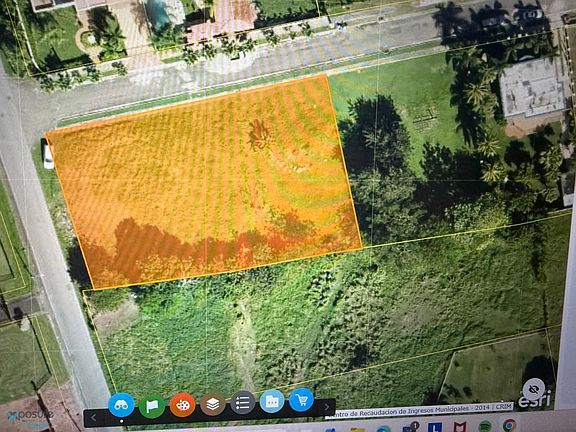Collapse widget bar with left chevron
The width and height of the screenshot is (576, 432).
coord(93,418)
